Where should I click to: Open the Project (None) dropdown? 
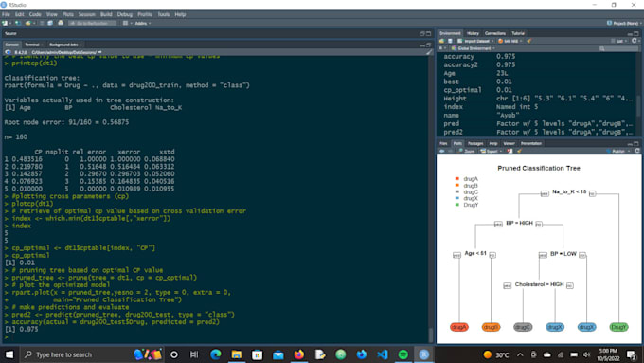624,23
